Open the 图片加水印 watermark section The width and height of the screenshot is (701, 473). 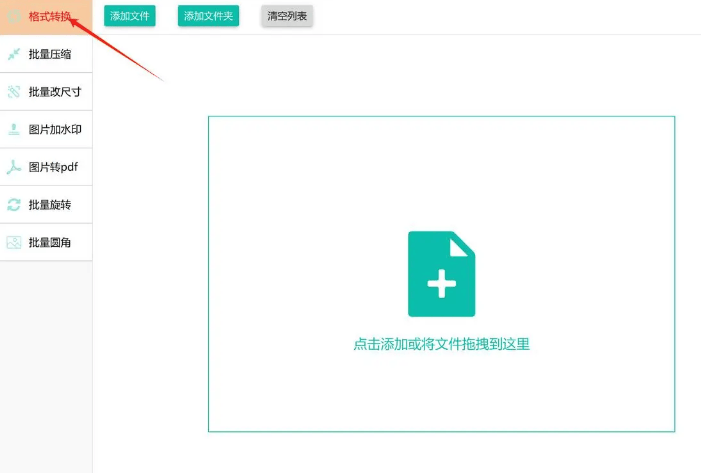(55, 129)
